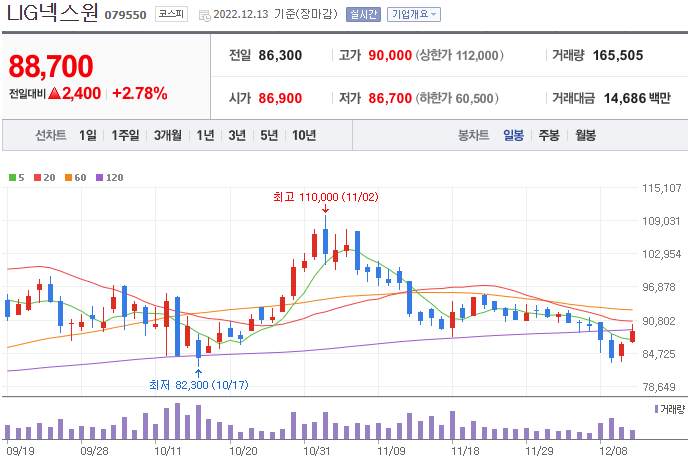The width and height of the screenshot is (688, 463).
Task: Click the calendar clock icon beside the date
Action: (204, 16)
